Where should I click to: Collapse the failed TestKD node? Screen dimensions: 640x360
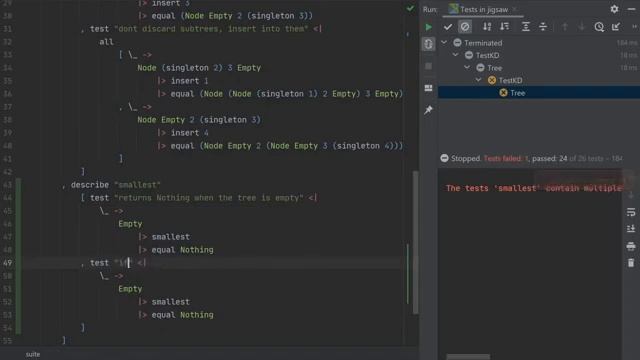point(478,80)
